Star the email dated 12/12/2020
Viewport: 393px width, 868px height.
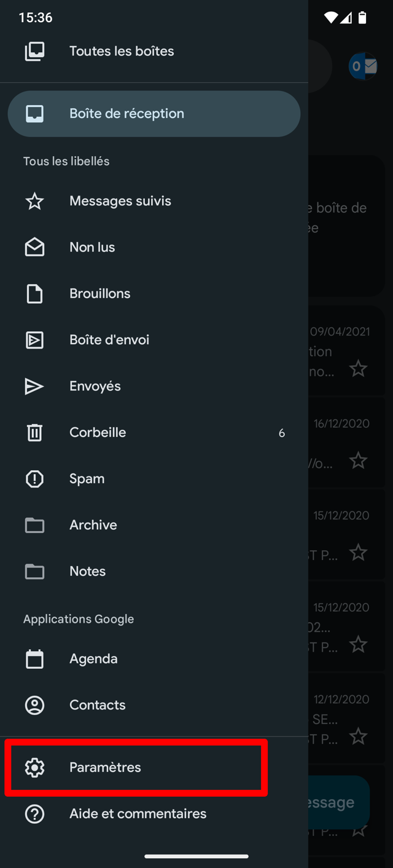pyautogui.click(x=358, y=736)
